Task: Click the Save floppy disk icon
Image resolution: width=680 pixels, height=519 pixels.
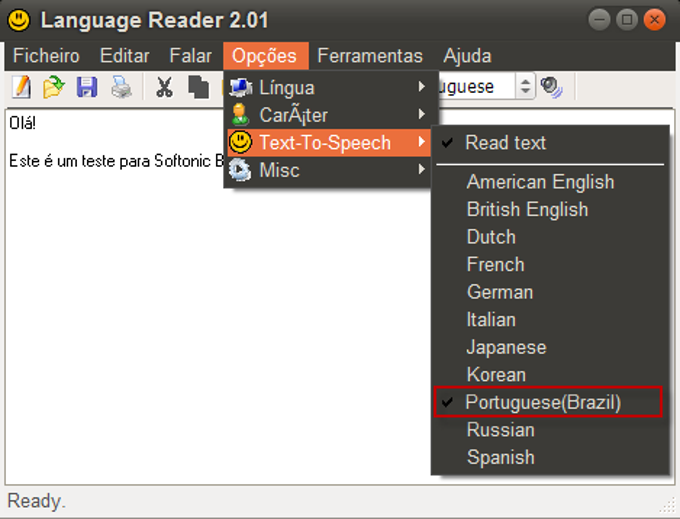Action: point(87,87)
